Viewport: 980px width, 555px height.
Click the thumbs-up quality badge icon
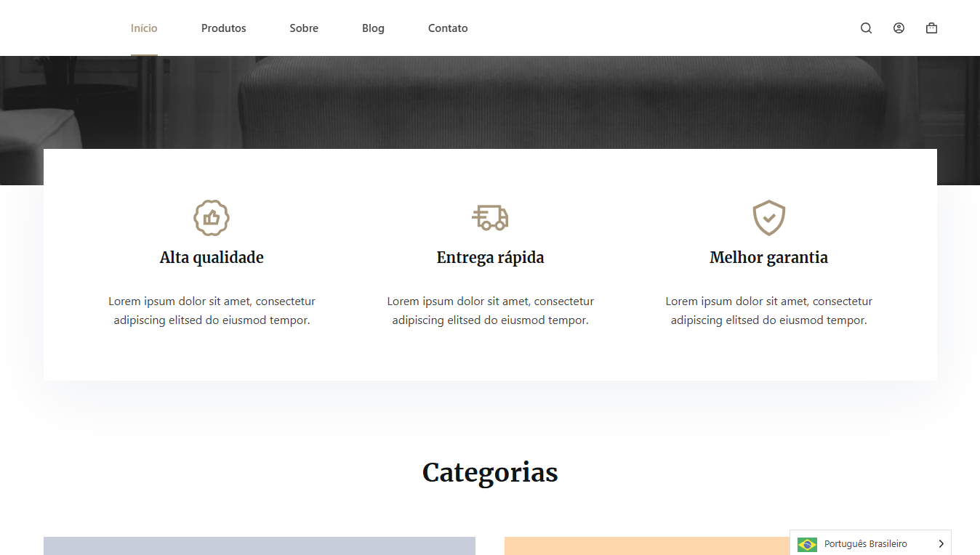click(x=212, y=217)
